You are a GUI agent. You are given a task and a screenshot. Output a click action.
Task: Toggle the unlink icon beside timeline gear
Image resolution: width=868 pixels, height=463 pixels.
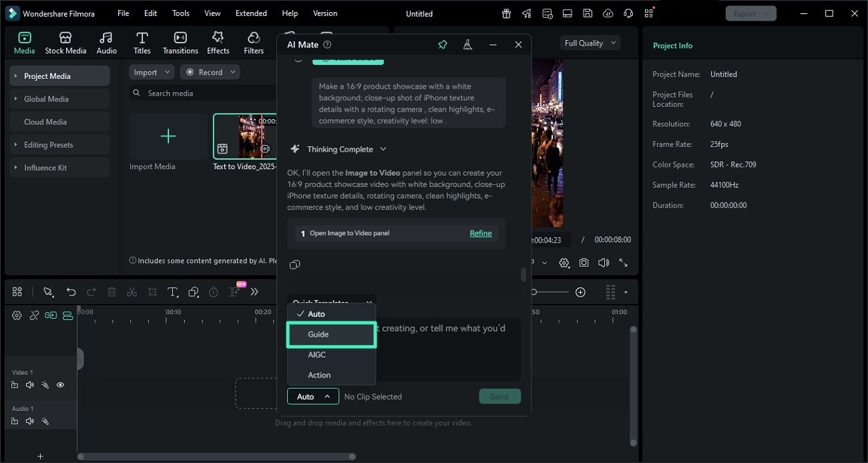(34, 315)
